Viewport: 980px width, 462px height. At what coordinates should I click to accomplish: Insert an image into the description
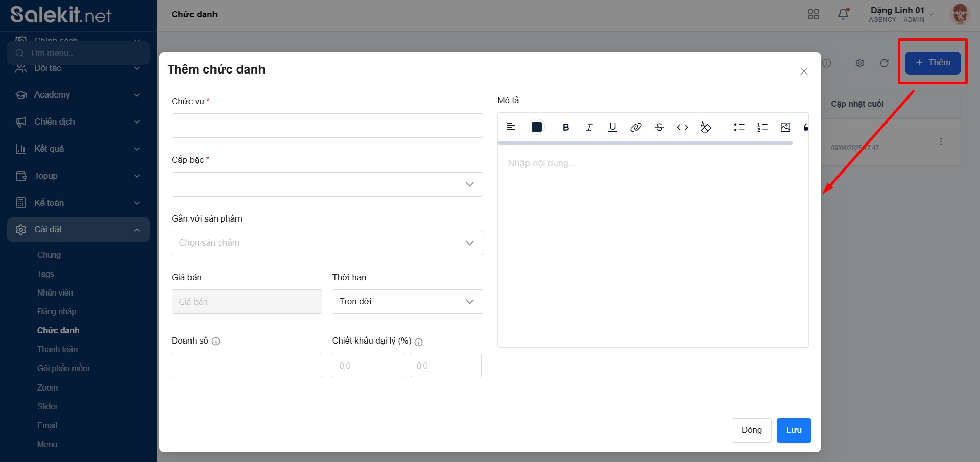point(785,127)
